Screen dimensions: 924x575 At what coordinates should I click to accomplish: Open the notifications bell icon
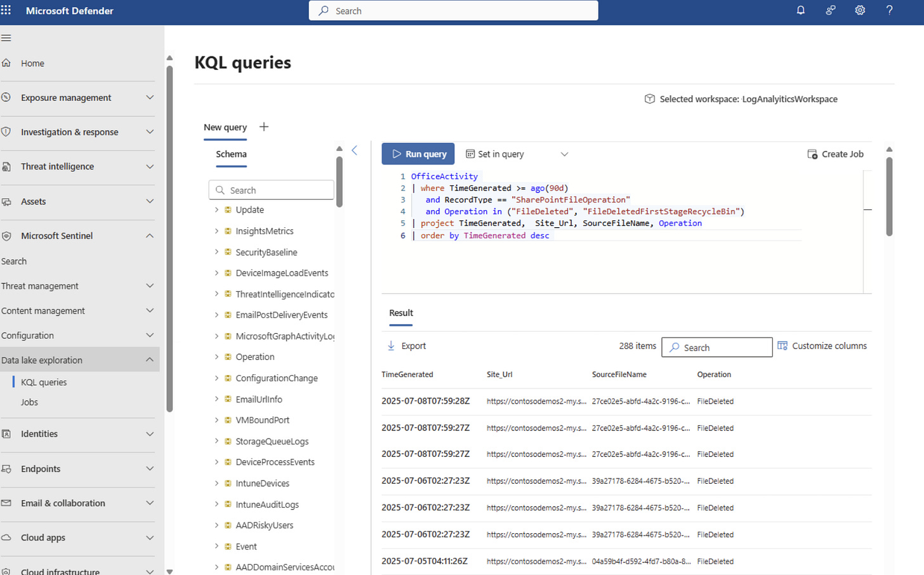801,10
